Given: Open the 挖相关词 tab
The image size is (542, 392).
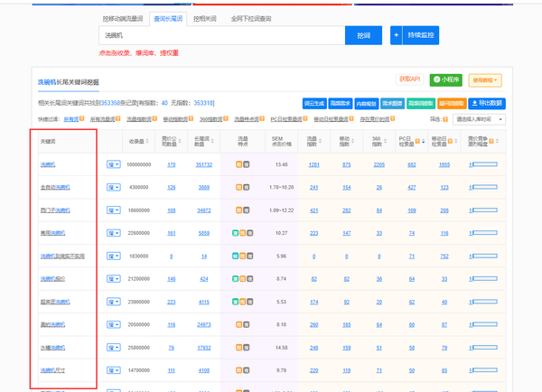Looking at the screenshot, I should click(205, 19).
